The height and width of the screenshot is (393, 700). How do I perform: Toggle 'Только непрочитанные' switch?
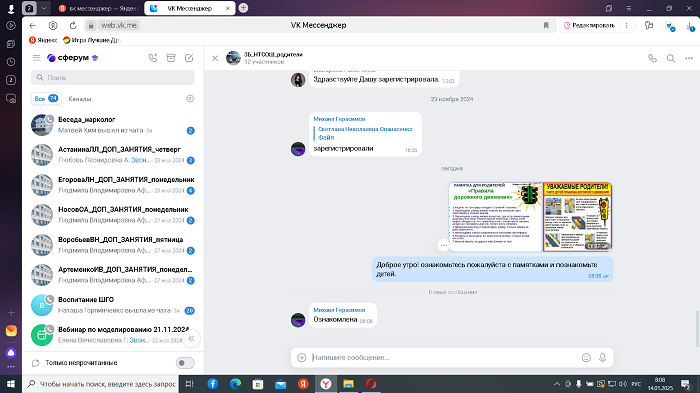[185, 363]
